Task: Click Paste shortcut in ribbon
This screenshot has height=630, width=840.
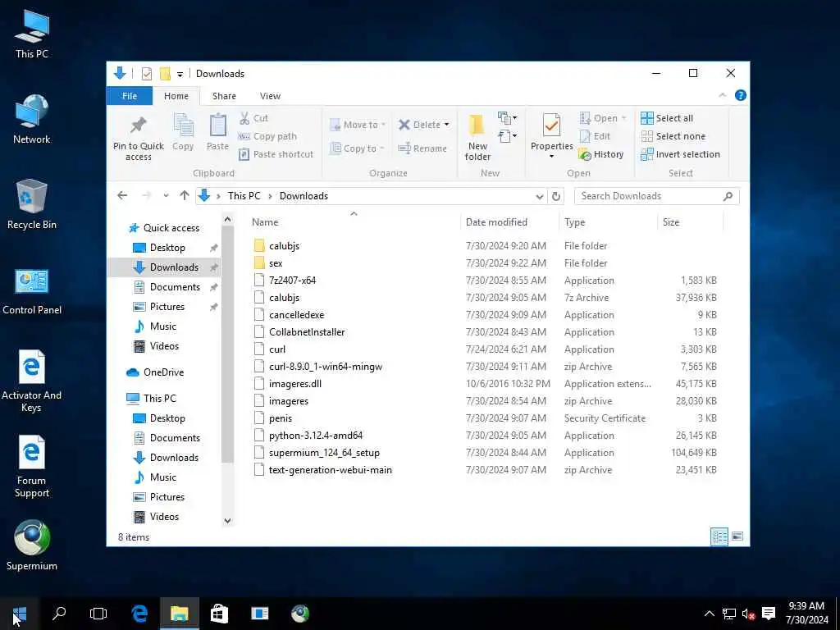Action: [276, 154]
